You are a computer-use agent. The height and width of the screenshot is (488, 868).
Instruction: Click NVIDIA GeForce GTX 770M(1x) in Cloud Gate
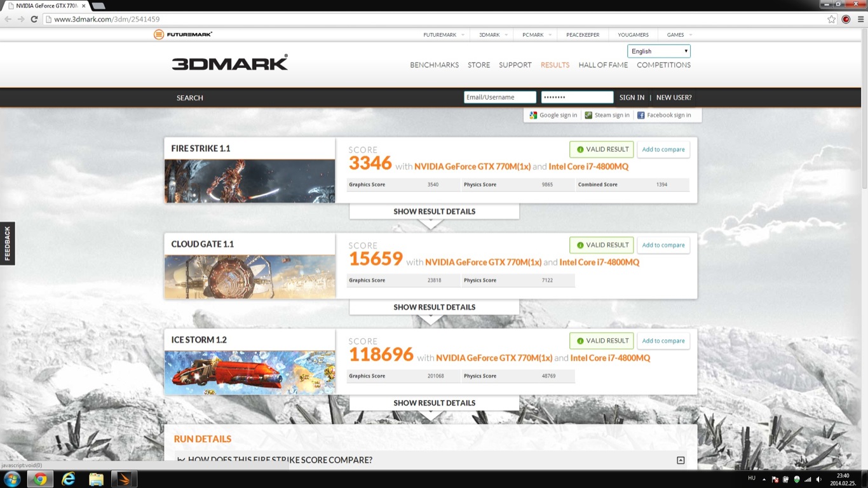point(483,262)
